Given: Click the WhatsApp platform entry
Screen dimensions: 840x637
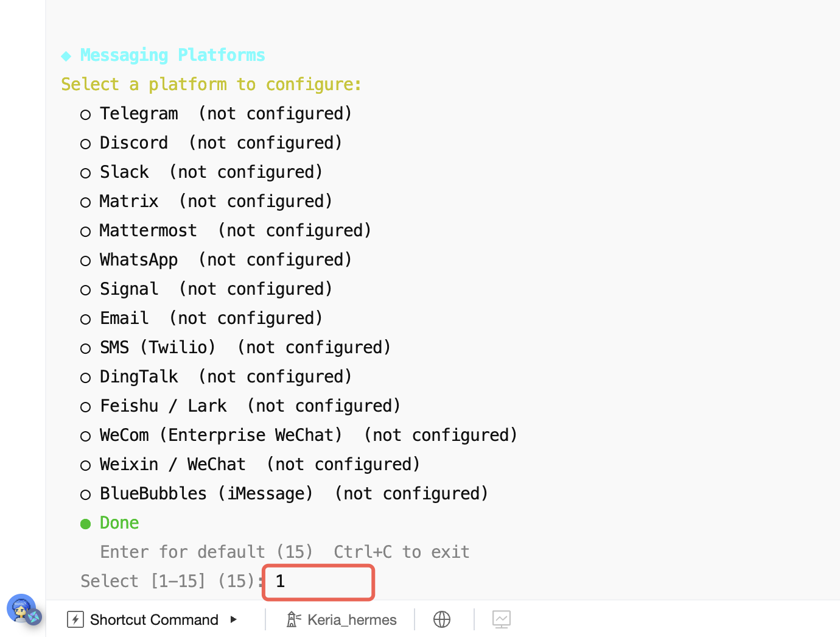Looking at the screenshot, I should point(139,260).
